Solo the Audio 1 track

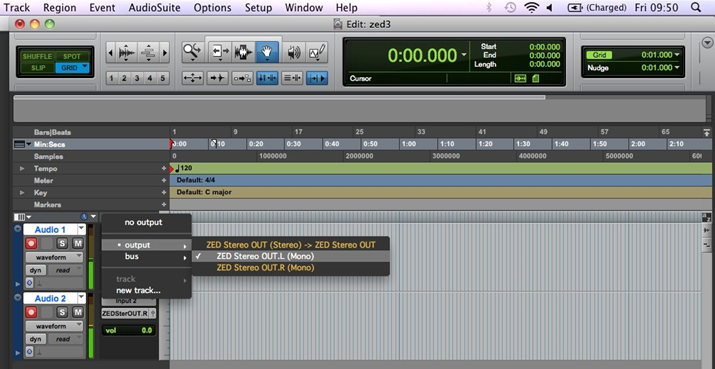point(62,243)
